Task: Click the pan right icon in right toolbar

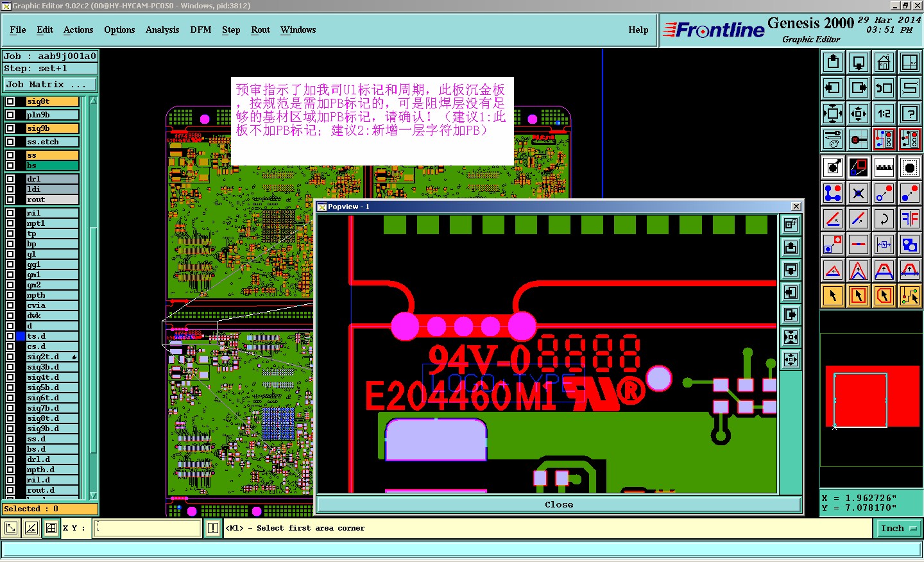Action: click(x=859, y=88)
